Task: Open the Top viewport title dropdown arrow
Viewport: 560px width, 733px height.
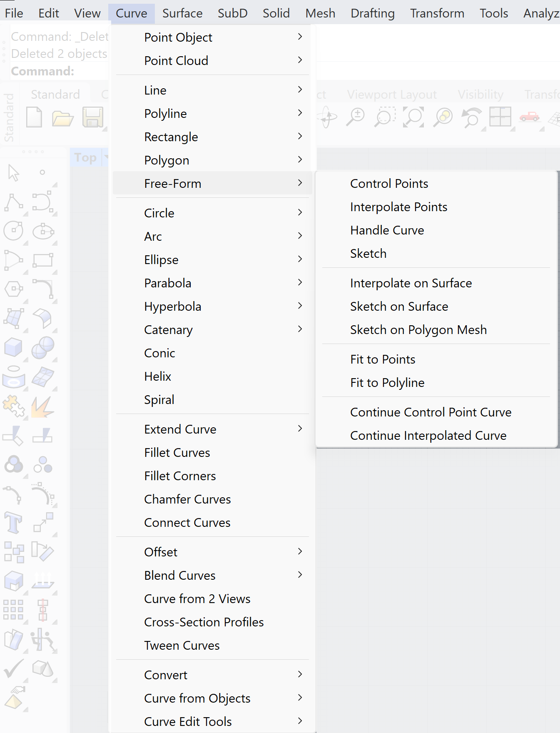Action: point(106,157)
